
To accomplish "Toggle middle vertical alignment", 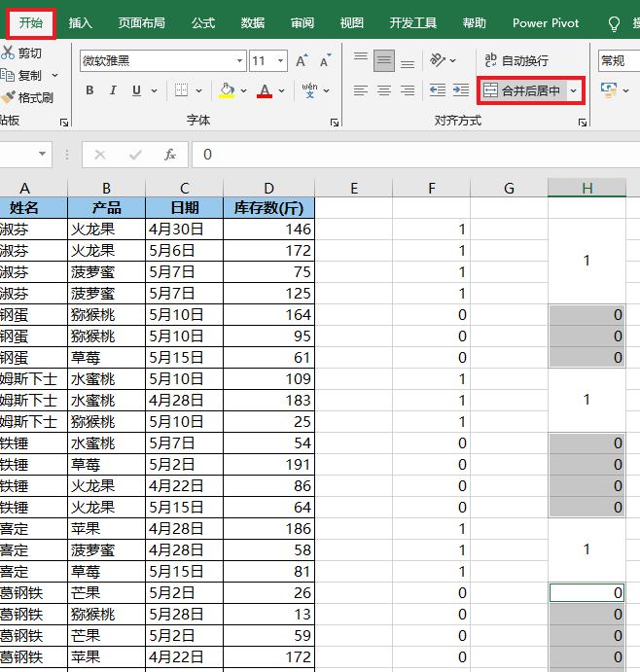I will point(384,60).
